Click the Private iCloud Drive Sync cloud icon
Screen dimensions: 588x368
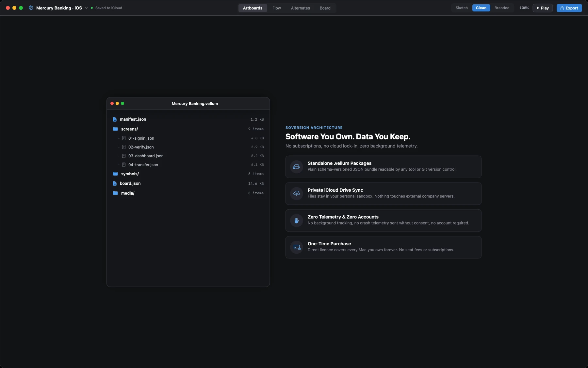[297, 194]
